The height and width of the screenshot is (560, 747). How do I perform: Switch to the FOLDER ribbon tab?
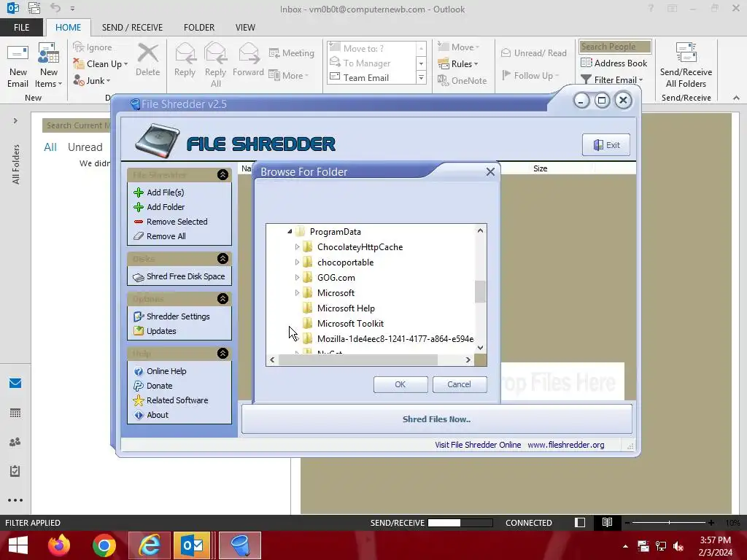click(x=199, y=28)
